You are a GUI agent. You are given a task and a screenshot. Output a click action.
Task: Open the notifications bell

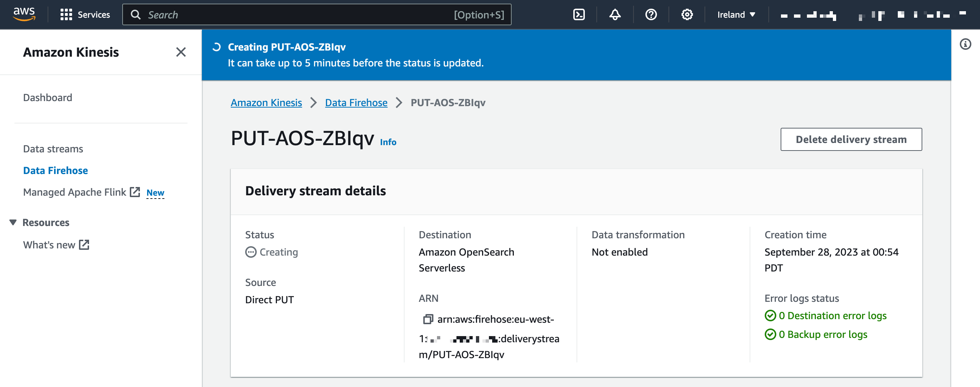tap(614, 14)
